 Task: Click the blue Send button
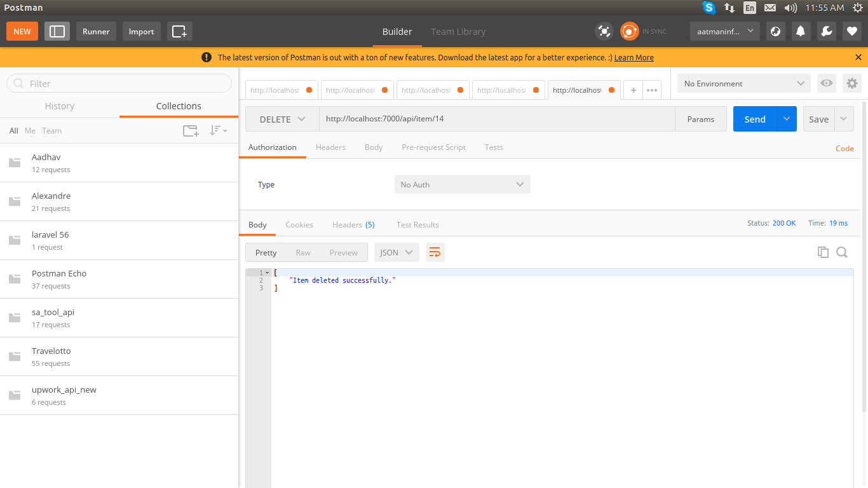754,119
